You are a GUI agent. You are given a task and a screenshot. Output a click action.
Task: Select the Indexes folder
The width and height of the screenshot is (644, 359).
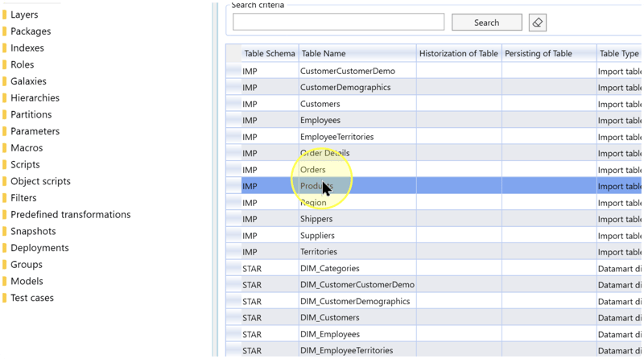click(x=27, y=48)
